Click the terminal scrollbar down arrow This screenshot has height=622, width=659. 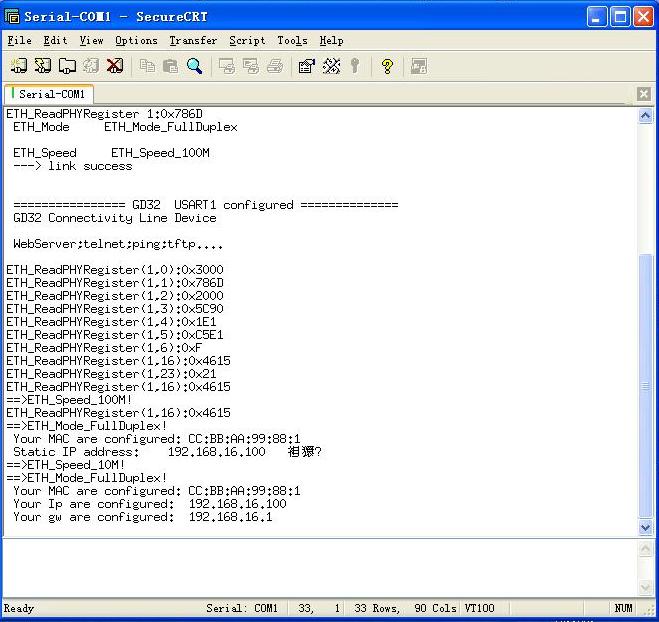[645, 527]
